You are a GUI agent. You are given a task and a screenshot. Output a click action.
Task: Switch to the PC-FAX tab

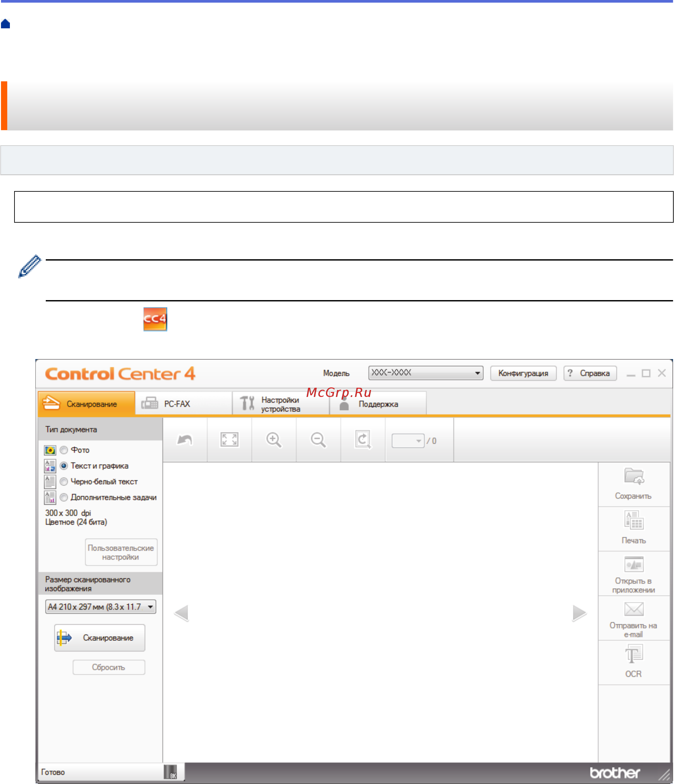coord(184,404)
